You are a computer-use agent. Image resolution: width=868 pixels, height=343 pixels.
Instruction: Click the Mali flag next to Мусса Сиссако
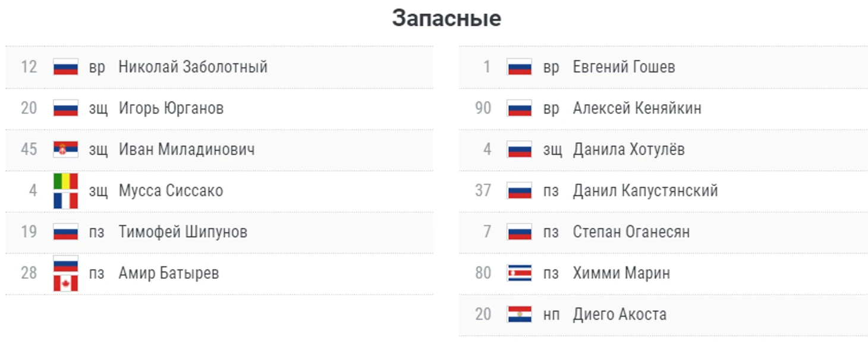[65, 181]
